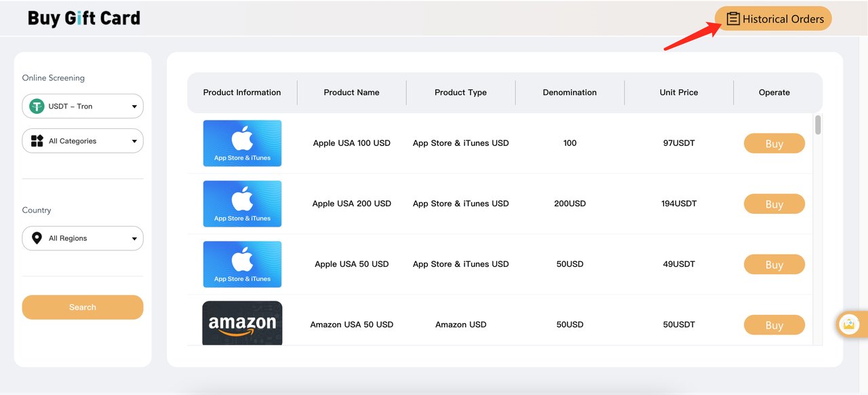Click the Historical Orders clipboard icon

732,19
